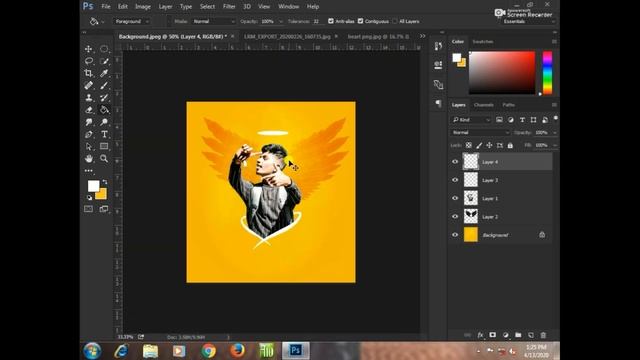Open the Filter menu
Viewport: 640px width, 360px height.
tap(229, 7)
